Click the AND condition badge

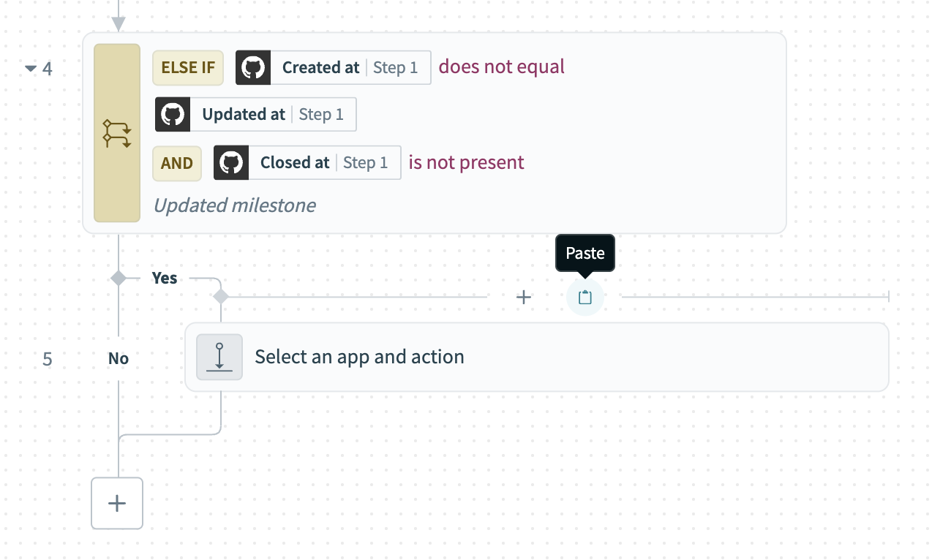pos(176,163)
